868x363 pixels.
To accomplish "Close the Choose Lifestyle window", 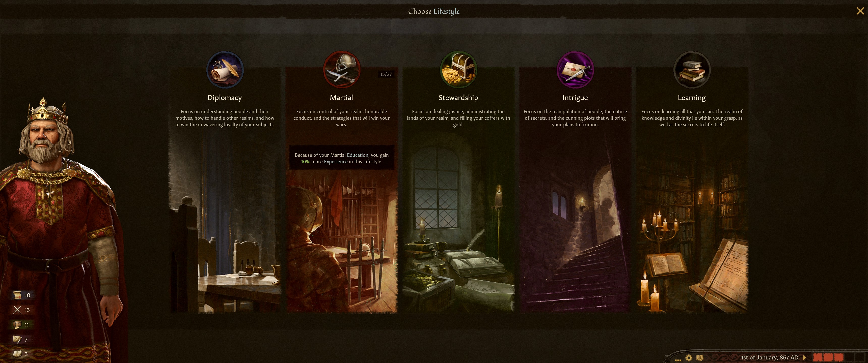I will click(x=860, y=11).
